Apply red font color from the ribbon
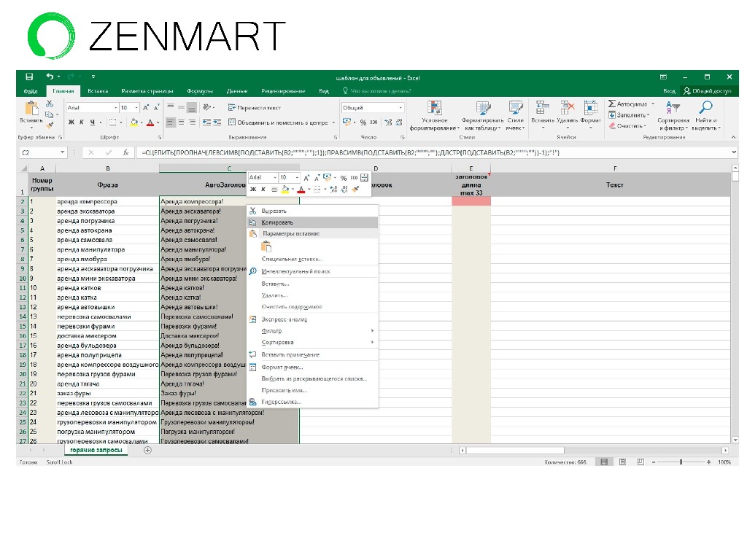Image resolution: width=747 pixels, height=560 pixels. click(150, 122)
